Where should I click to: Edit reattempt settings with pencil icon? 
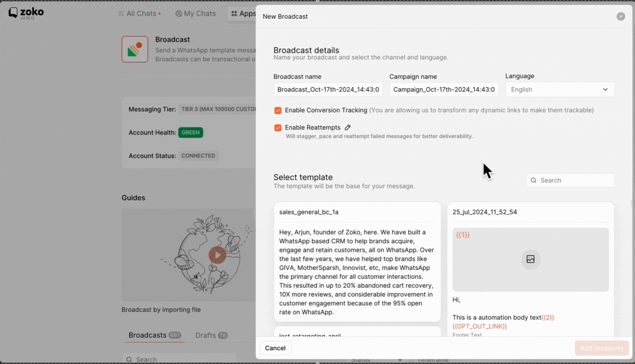(347, 128)
